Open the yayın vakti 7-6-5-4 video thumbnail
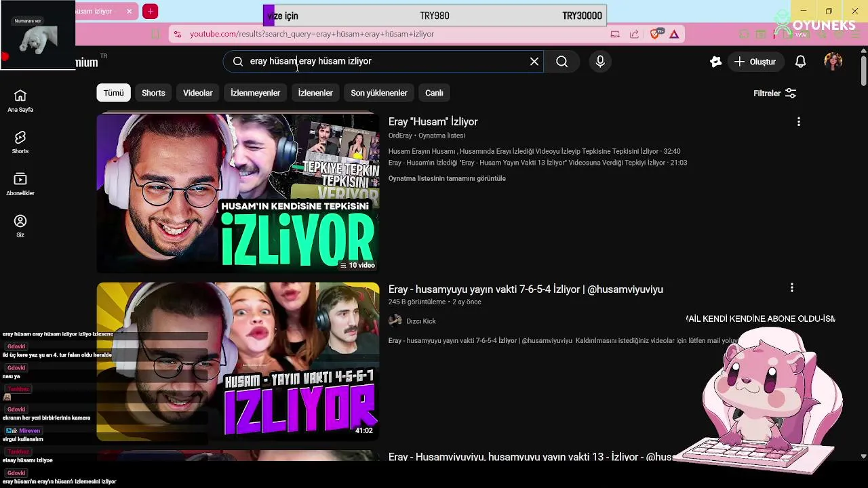868x488 pixels. tap(238, 361)
